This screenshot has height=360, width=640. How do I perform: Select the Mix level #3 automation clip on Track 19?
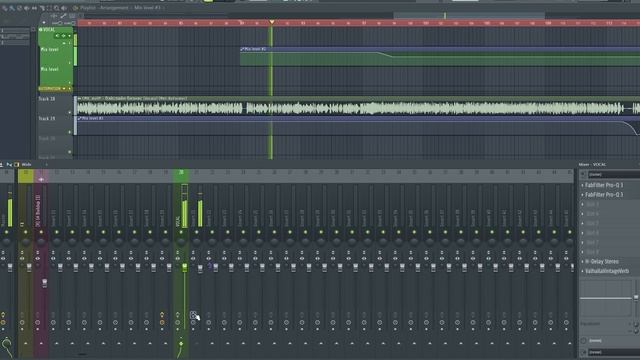click(359, 126)
